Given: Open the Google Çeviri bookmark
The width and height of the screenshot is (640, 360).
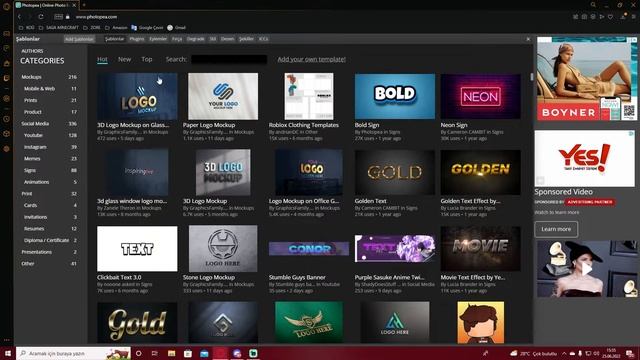Looking at the screenshot, I should (x=147, y=28).
